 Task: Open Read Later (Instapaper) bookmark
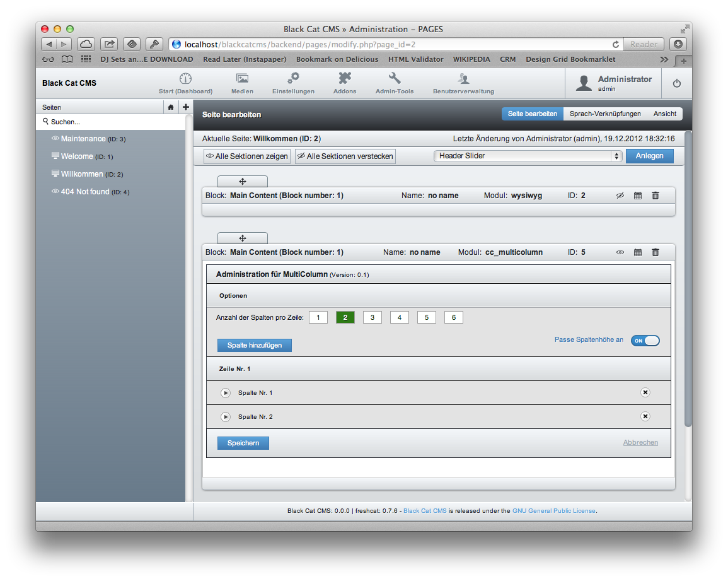click(x=245, y=59)
